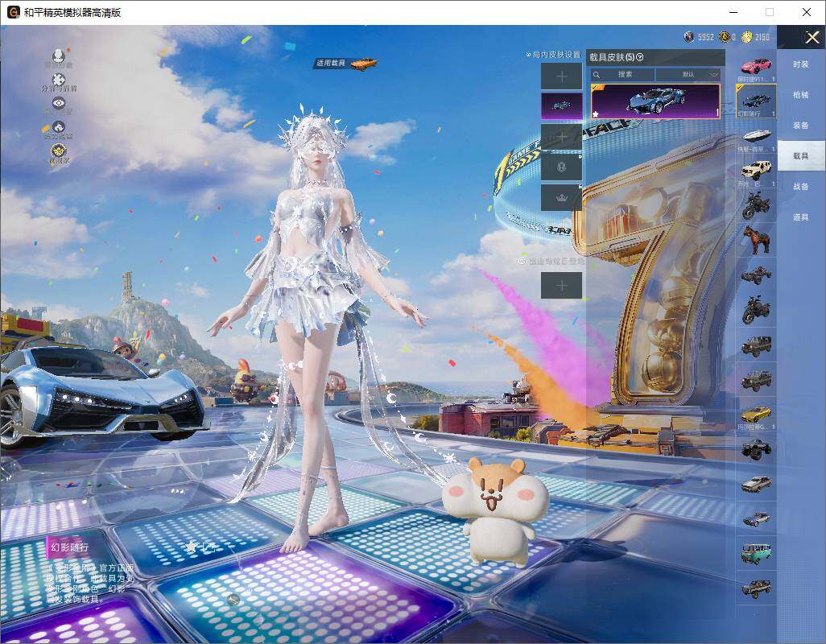Select the purple equipped car slot
Viewport: 826px width, 644px height.
pos(562,105)
